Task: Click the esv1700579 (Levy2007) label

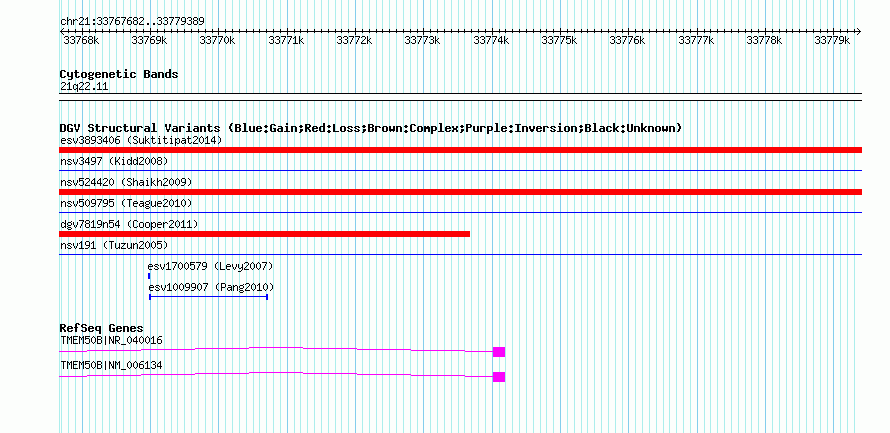Action: tap(211, 266)
